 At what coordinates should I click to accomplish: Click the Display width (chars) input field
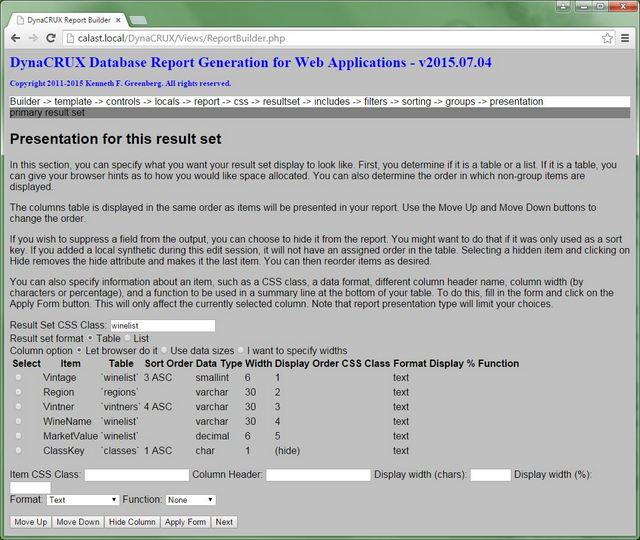click(491, 475)
